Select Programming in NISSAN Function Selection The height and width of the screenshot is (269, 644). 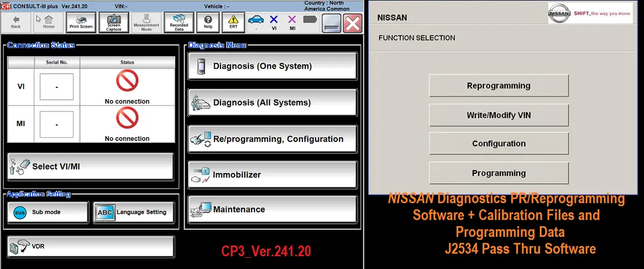coord(499,173)
